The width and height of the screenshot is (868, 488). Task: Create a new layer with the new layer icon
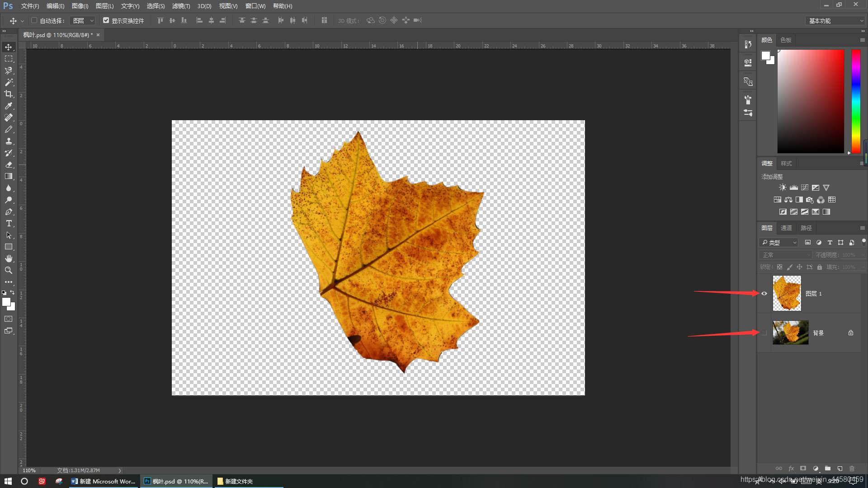pyautogui.click(x=840, y=469)
